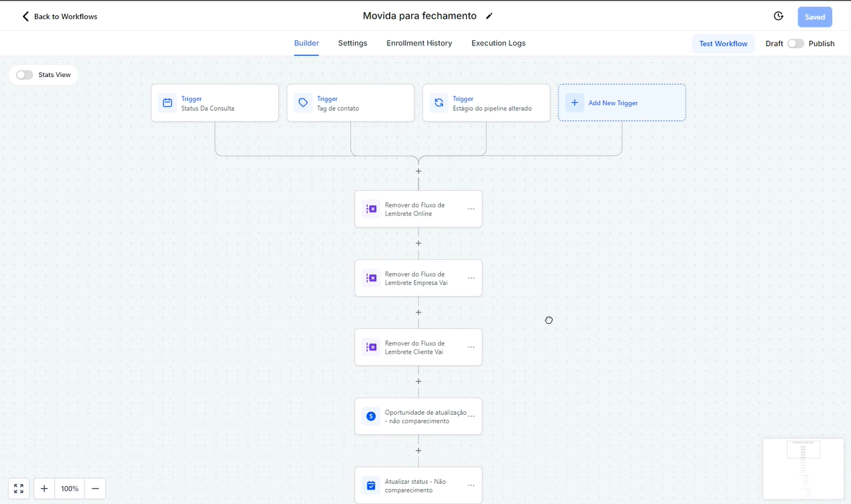Expand the more menu on Lembrete Cliente Vai
This screenshot has width=851, height=504.
tap(471, 347)
